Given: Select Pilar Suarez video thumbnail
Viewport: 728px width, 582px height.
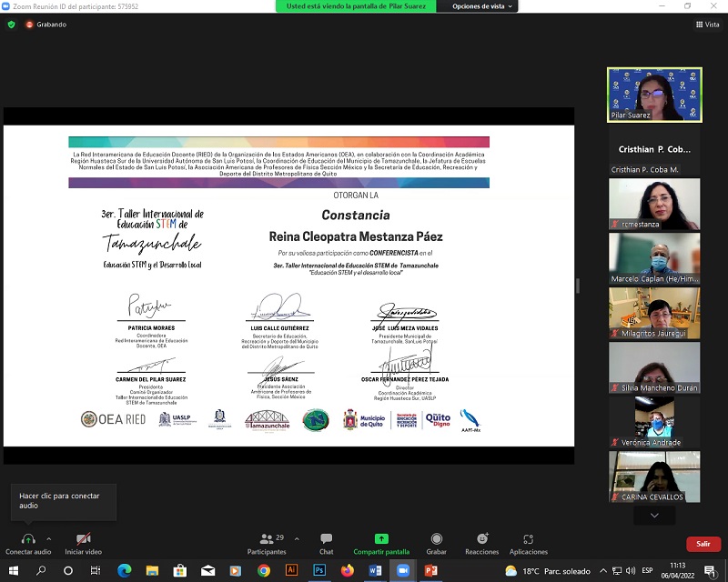Looking at the screenshot, I should 654,95.
